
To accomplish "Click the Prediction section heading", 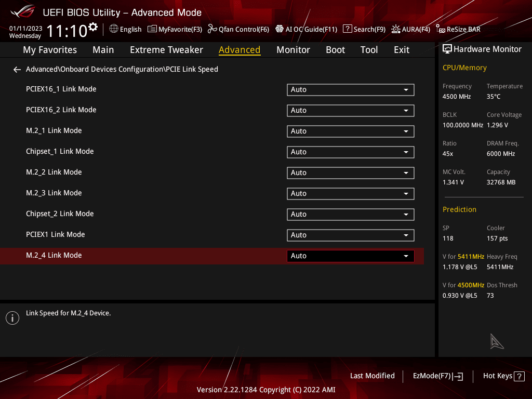I will coord(459,209).
